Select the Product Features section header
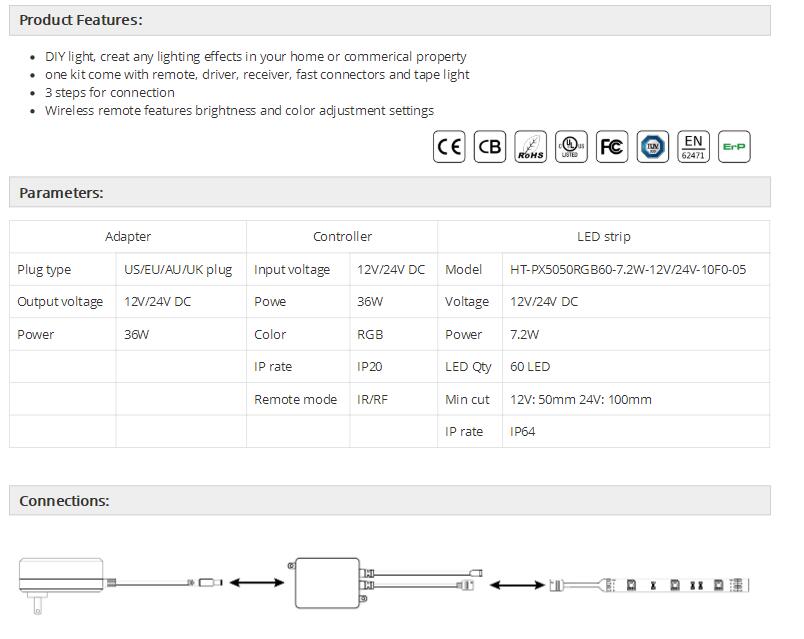 pyautogui.click(x=81, y=20)
